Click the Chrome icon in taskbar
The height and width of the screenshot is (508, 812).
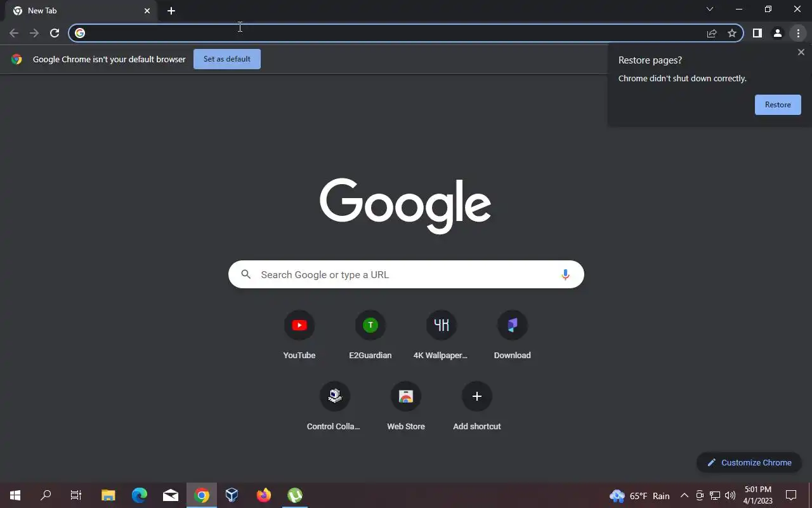pyautogui.click(x=202, y=495)
